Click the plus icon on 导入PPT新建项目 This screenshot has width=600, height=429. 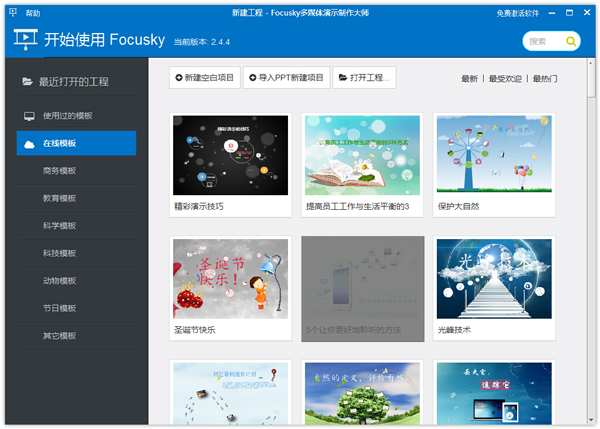(253, 78)
